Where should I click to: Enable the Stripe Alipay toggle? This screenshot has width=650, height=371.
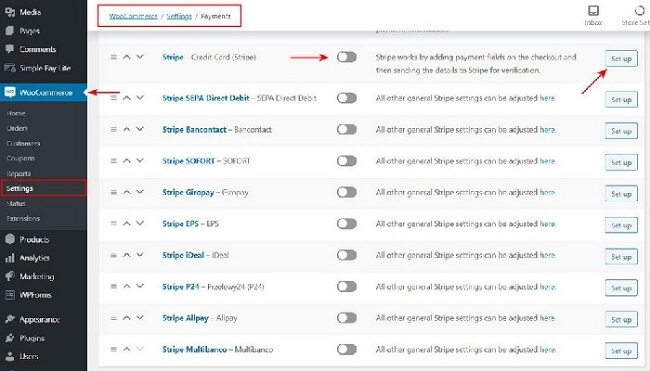(347, 318)
